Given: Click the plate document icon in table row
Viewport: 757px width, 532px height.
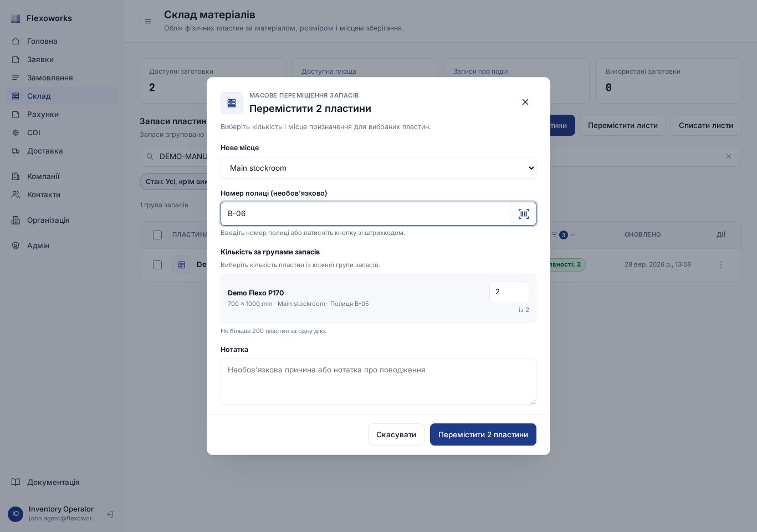Looking at the screenshot, I should pos(182,265).
